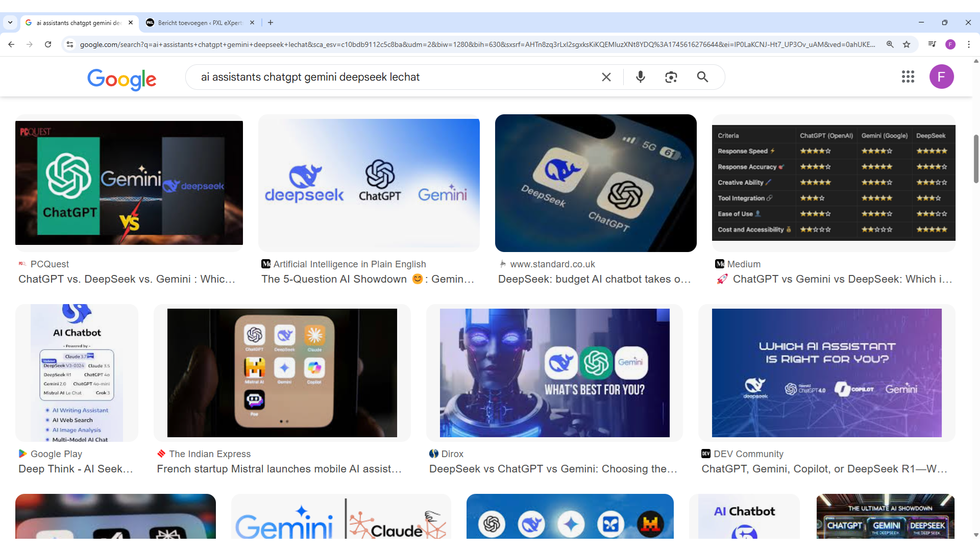The width and height of the screenshot is (980, 551).
Task: Open The 5-Question AI Showdown title
Action: (x=367, y=279)
